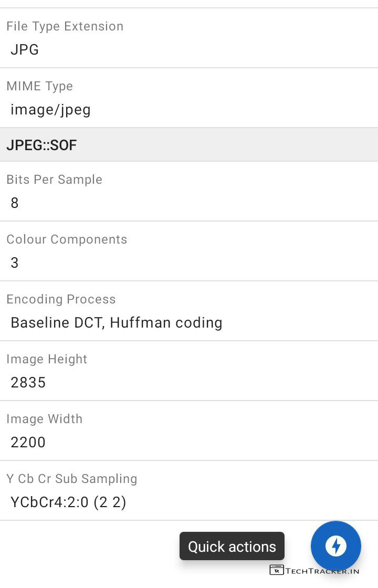This screenshot has height=588, width=378.
Task: Click the TechTracker.in watermark logo
Action: [314, 570]
